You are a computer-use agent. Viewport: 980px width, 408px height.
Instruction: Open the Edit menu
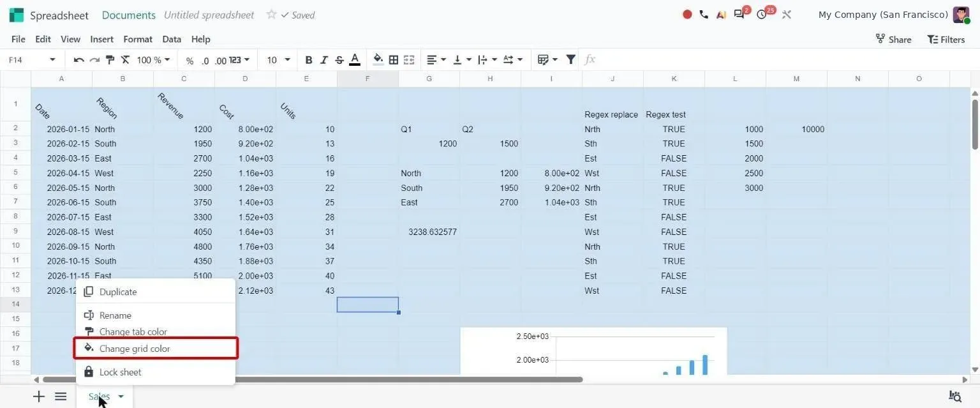click(x=43, y=39)
